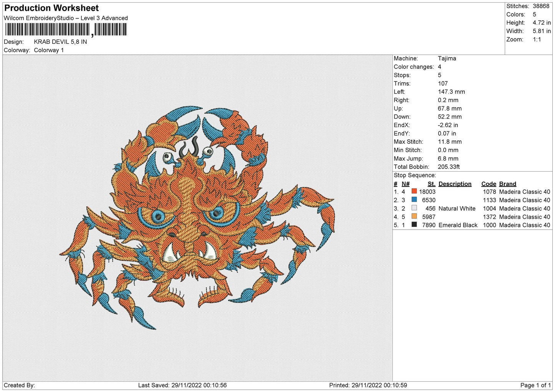The width and height of the screenshot is (555, 392).
Task: Click the 'Emerald Black' description
Action: [x=458, y=225]
